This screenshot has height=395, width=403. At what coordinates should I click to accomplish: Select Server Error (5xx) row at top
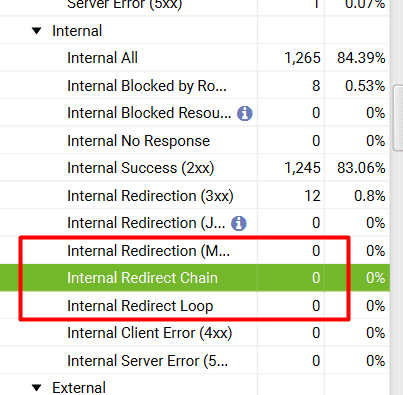pyautogui.click(x=195, y=7)
